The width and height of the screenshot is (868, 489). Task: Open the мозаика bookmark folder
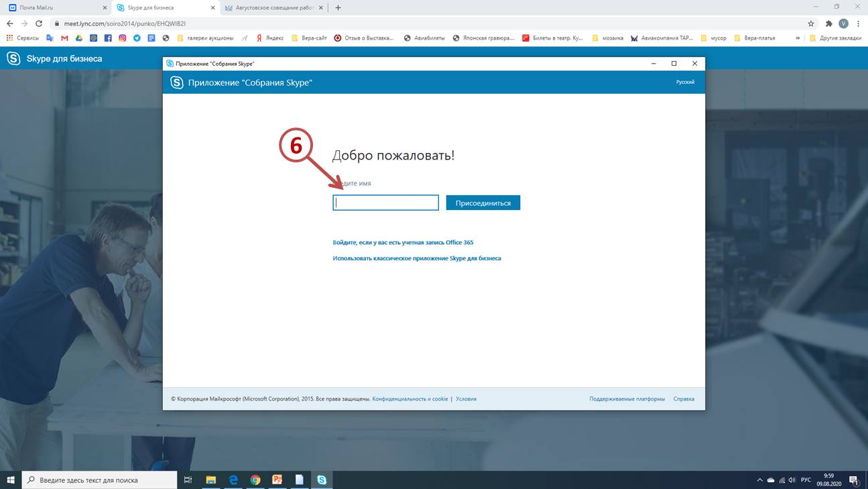click(x=608, y=38)
